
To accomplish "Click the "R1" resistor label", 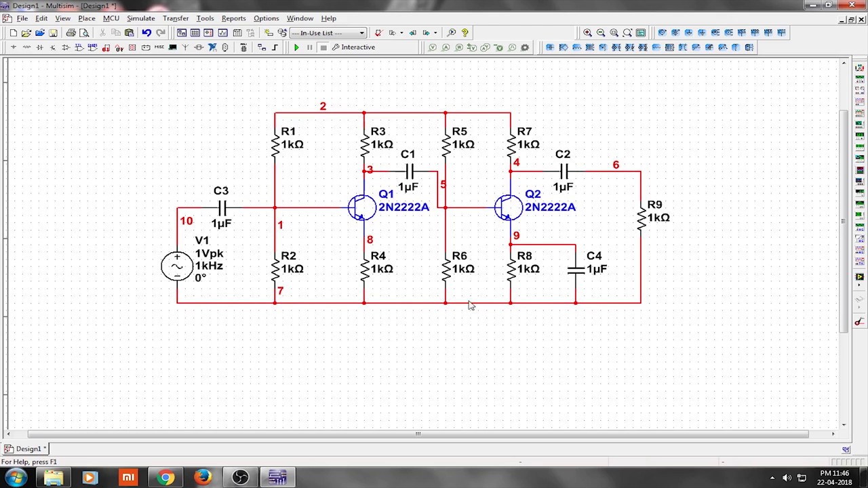I will [x=288, y=131].
